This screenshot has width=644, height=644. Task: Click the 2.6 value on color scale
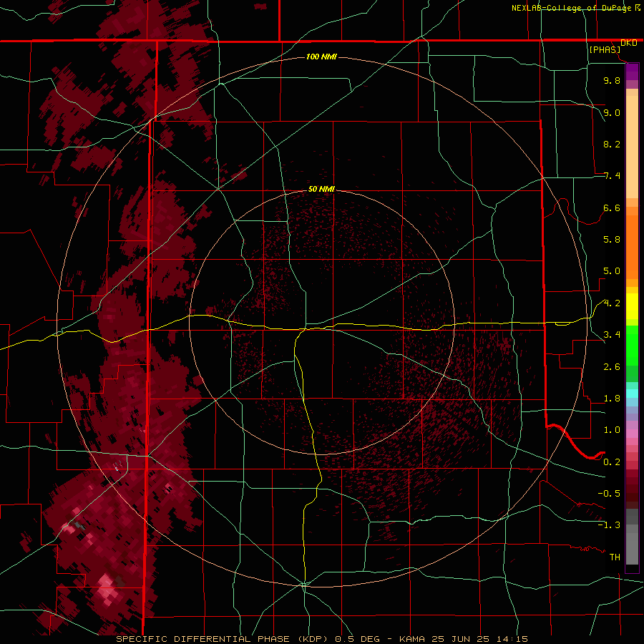(x=612, y=367)
